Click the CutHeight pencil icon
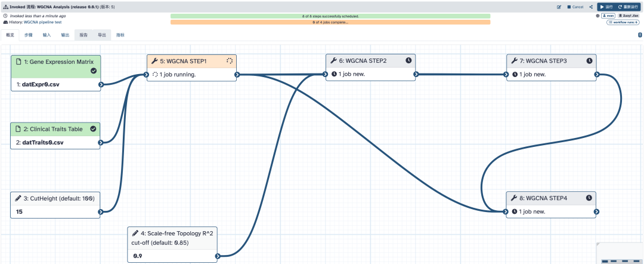 18,198
